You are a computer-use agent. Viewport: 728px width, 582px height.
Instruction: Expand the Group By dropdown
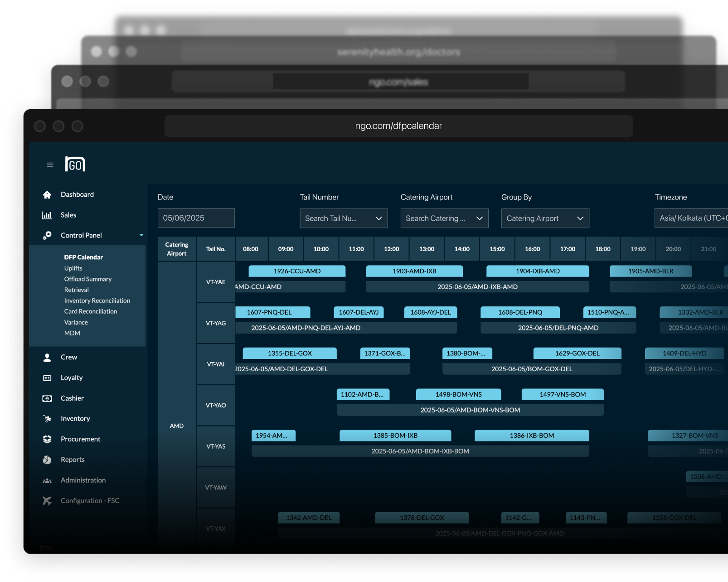[x=545, y=218]
